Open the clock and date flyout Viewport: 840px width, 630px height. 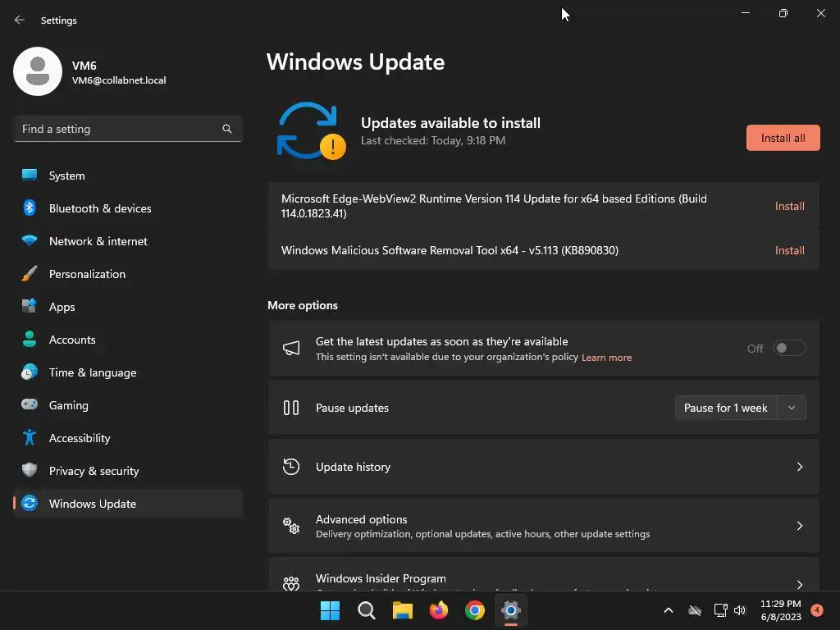click(781, 610)
